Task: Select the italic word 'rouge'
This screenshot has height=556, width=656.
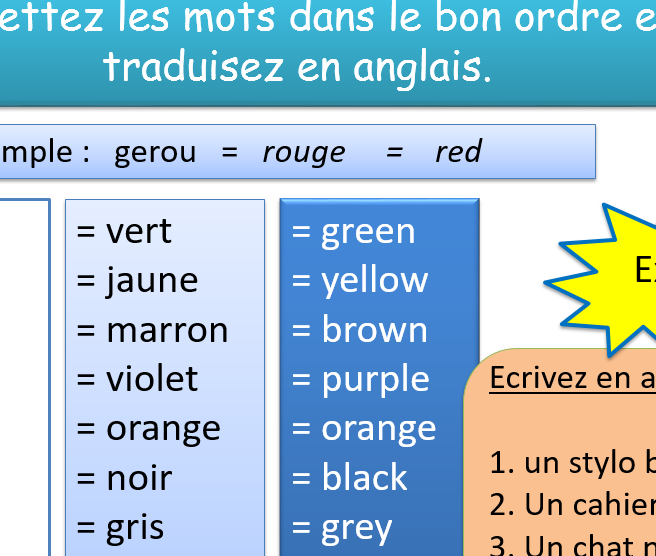Action: [x=304, y=154]
